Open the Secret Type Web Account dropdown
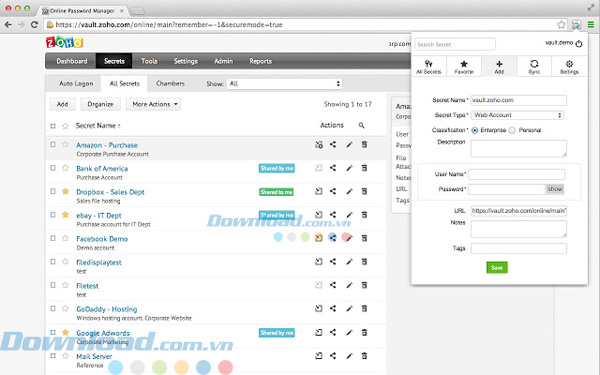The height and width of the screenshot is (375, 600). tap(517, 115)
